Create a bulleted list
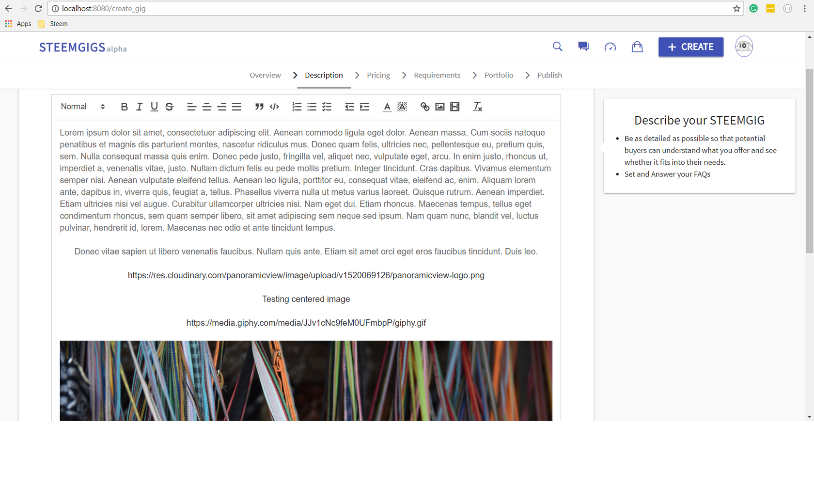The height and width of the screenshot is (504, 814). tap(312, 107)
